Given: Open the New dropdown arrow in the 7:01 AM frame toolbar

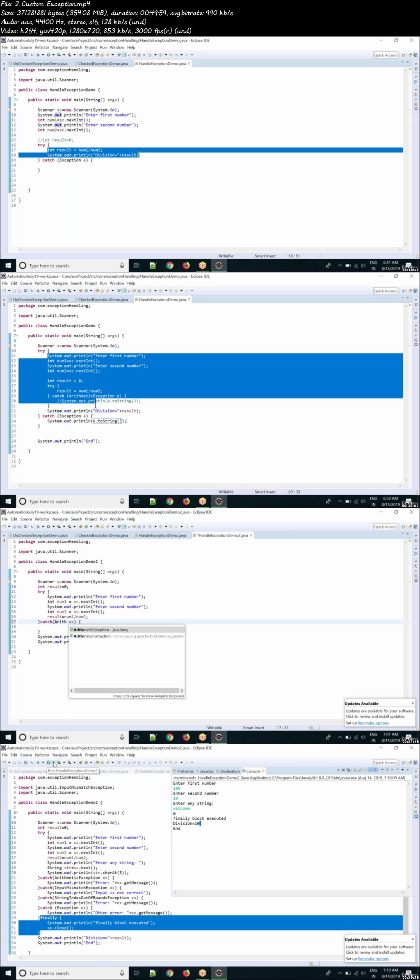Looking at the screenshot, I should coord(9,527).
